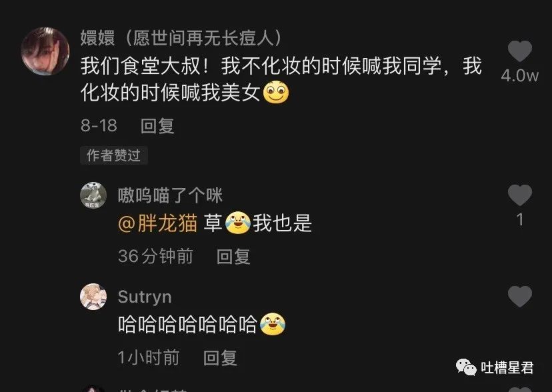
Task: Open username 嬛嬛（愿世间再无长痘人）
Action: point(181,37)
